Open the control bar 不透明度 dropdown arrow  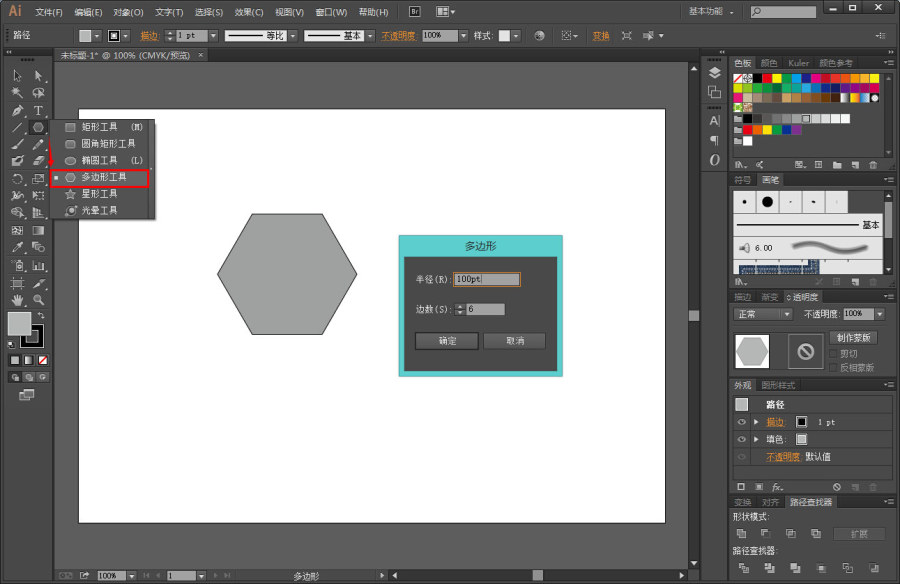[463, 36]
